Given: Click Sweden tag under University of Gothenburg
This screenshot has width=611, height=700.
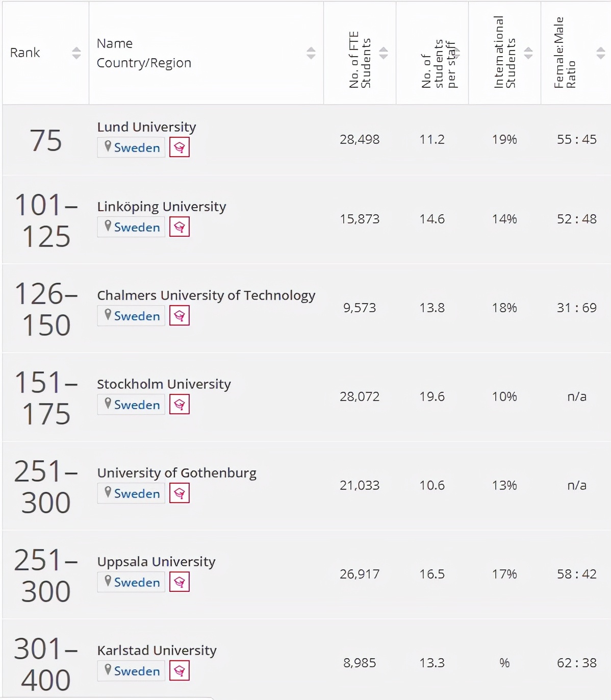Looking at the screenshot, I should coord(132,493).
